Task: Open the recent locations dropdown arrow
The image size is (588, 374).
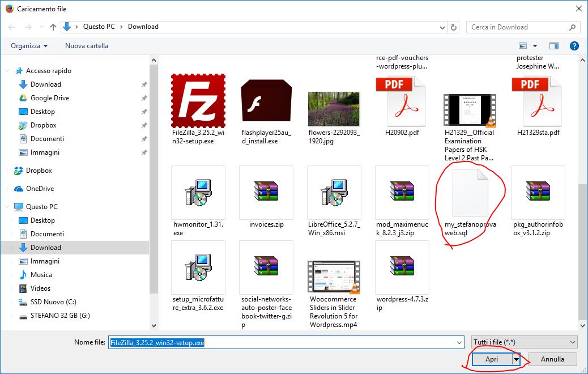Action: pyautogui.click(x=41, y=27)
